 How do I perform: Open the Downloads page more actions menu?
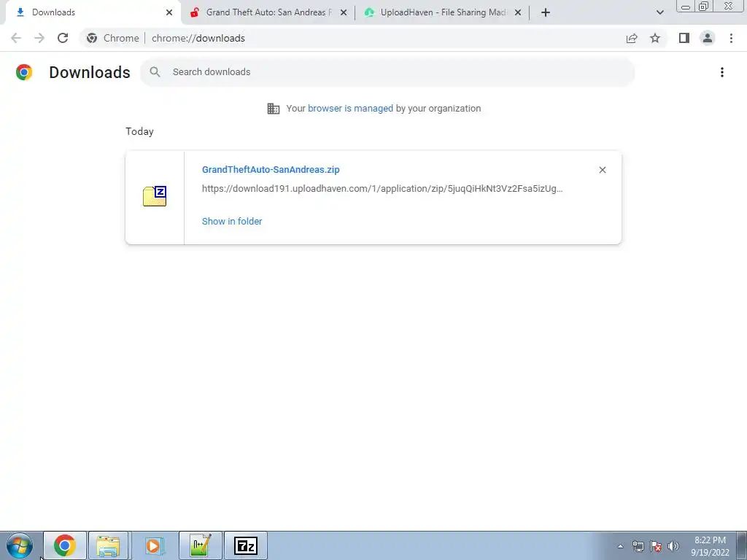[x=722, y=72]
